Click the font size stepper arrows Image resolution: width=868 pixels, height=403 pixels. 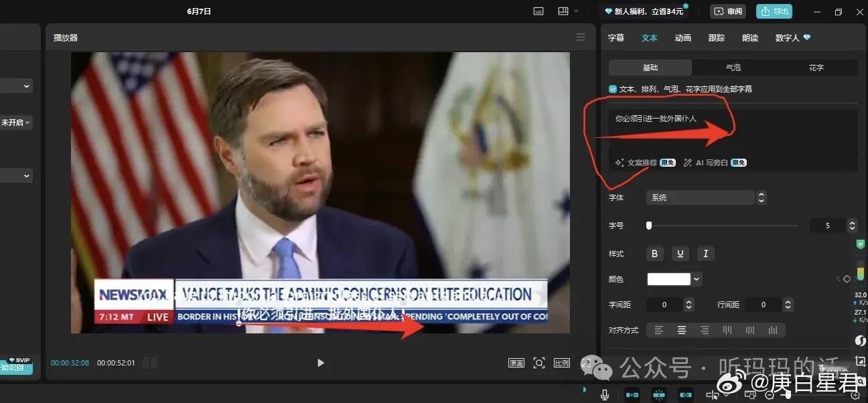[x=852, y=226]
